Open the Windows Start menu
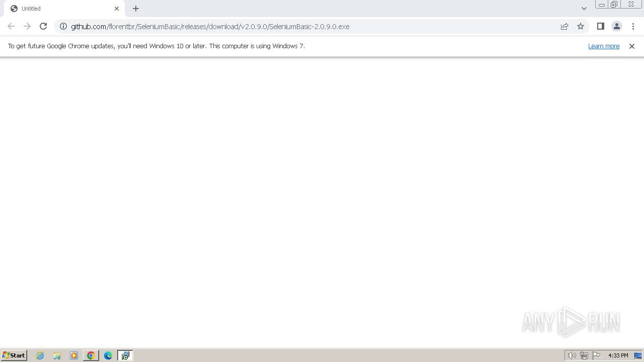The image size is (644, 362). tap(14, 355)
